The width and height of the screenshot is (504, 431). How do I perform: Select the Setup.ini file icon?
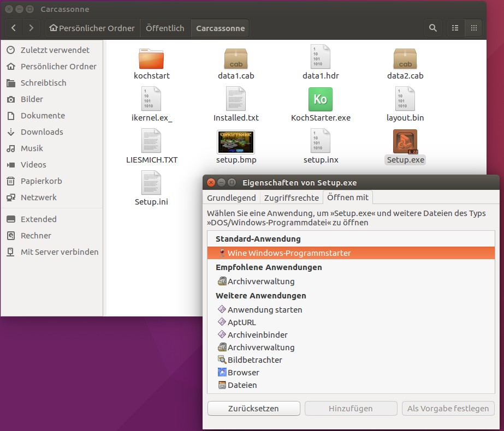(151, 183)
